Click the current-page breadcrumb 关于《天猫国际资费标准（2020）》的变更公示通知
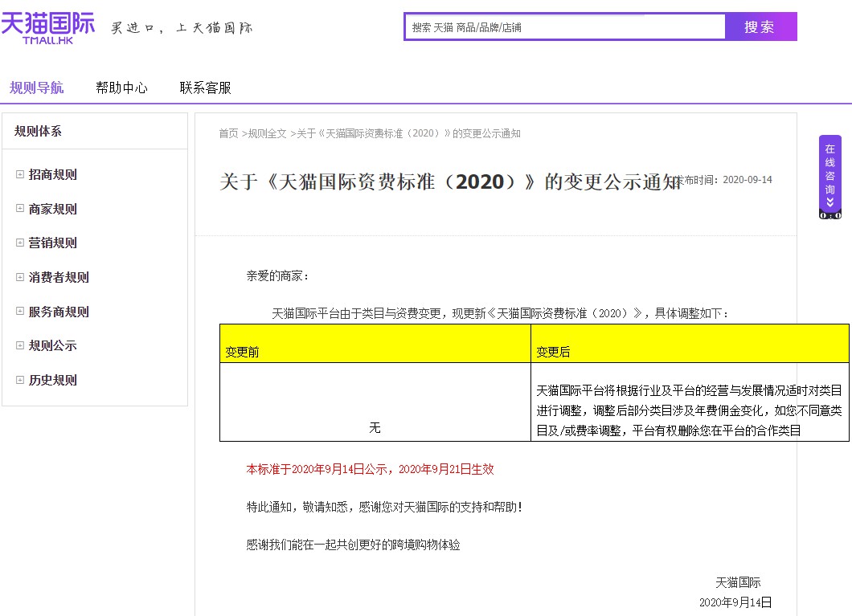The height and width of the screenshot is (616, 852). [408, 133]
